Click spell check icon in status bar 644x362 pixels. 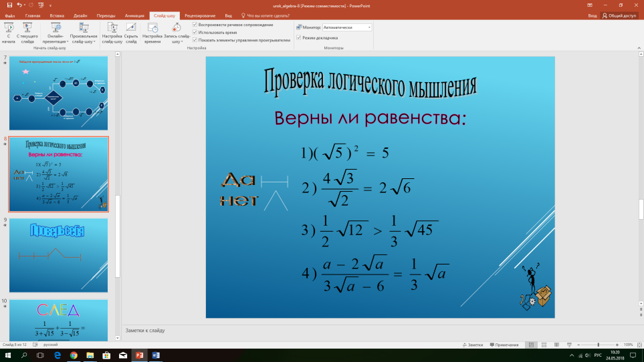(35, 345)
